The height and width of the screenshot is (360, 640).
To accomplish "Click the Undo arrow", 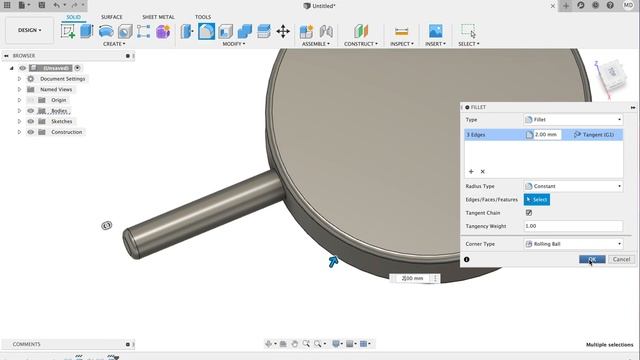I will pyautogui.click(x=58, y=5).
